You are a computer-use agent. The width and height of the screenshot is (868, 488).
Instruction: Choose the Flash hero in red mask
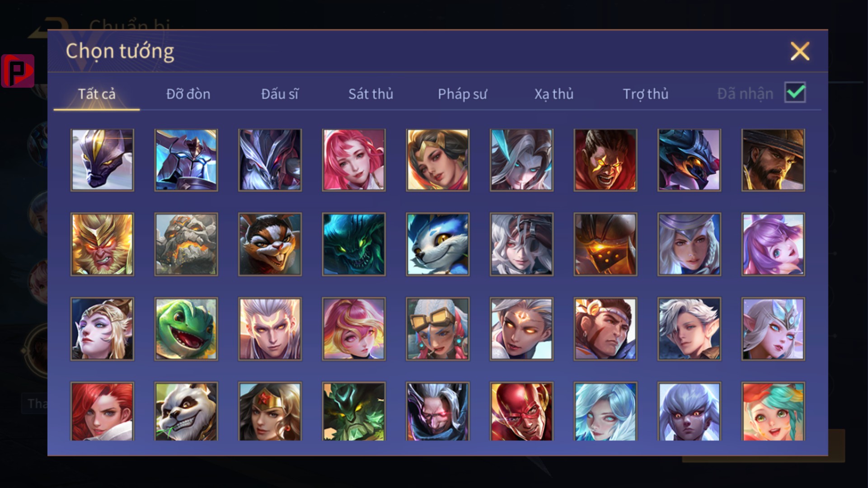521,411
